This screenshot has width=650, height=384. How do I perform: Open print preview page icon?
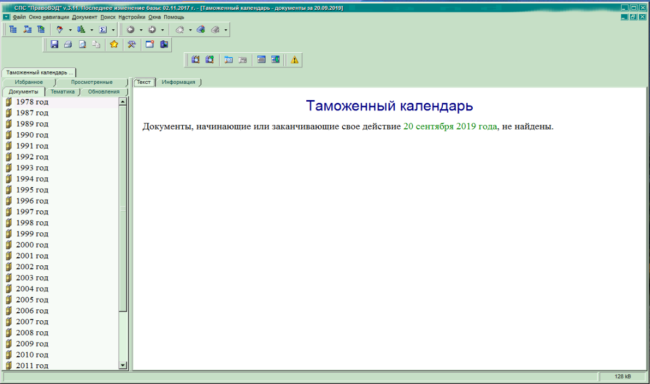(x=82, y=44)
